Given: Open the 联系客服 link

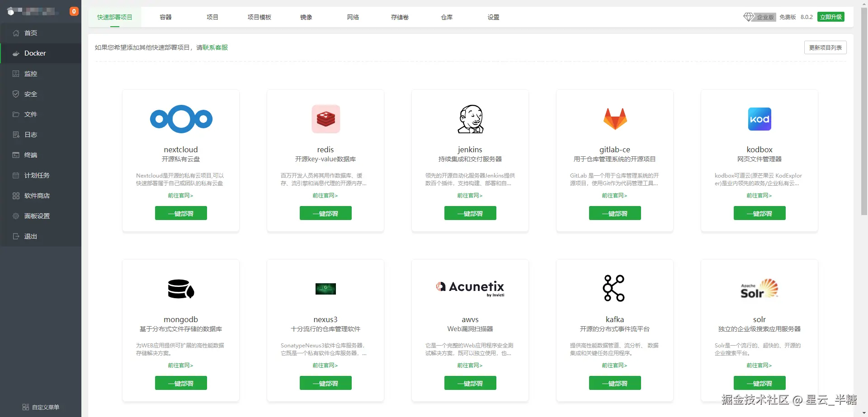Looking at the screenshot, I should (x=215, y=47).
